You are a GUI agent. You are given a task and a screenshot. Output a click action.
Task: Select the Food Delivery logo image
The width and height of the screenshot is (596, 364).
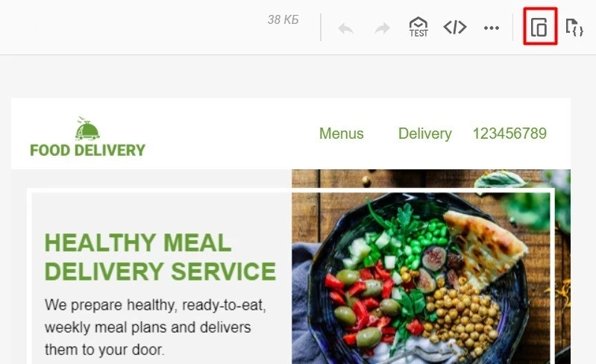[88, 136]
